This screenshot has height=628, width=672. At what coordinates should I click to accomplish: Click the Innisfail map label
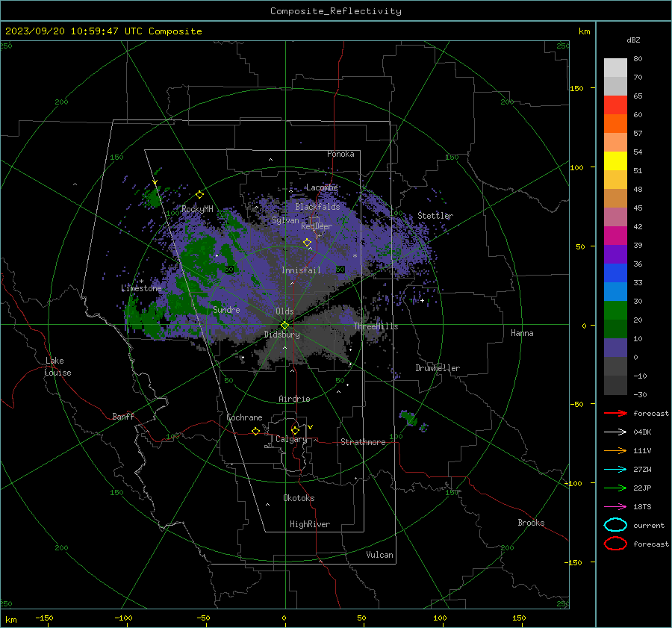pos(301,270)
